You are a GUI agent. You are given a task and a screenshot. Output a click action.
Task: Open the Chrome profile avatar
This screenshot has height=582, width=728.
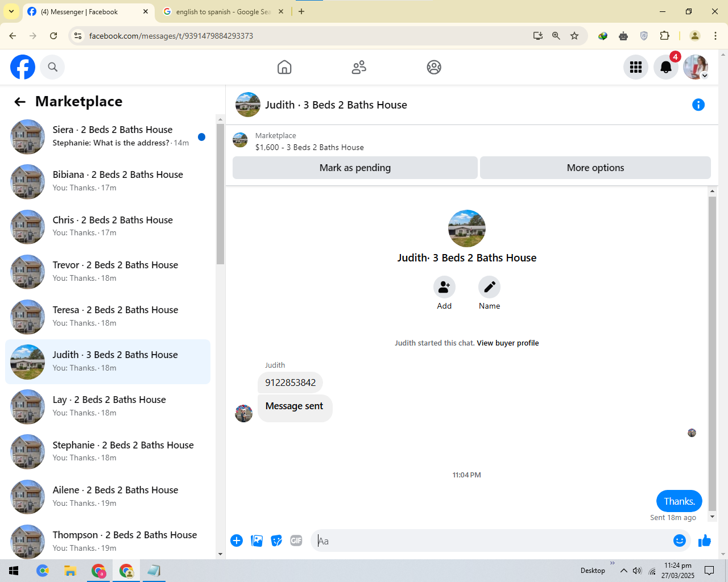click(695, 36)
